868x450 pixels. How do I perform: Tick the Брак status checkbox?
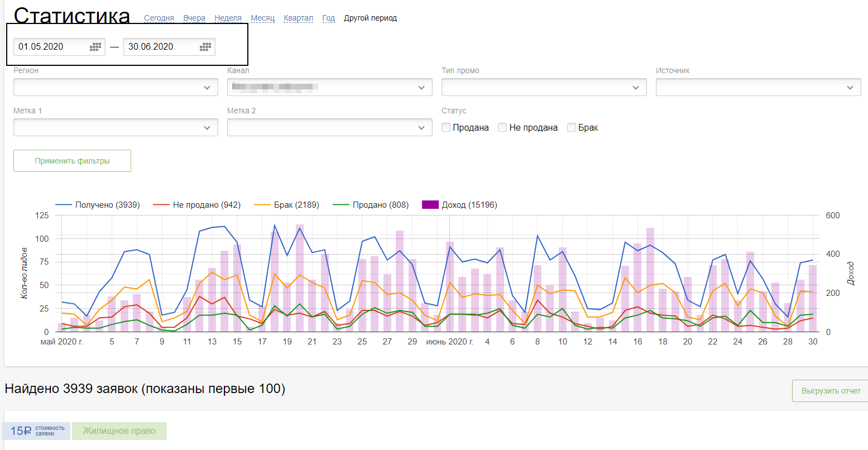(x=572, y=127)
